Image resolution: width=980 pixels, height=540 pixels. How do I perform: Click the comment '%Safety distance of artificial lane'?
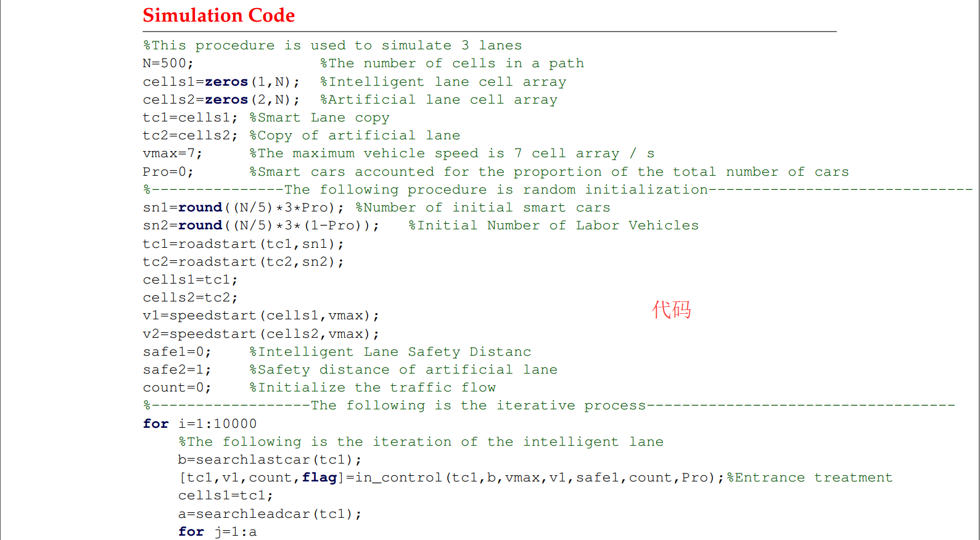coord(403,370)
